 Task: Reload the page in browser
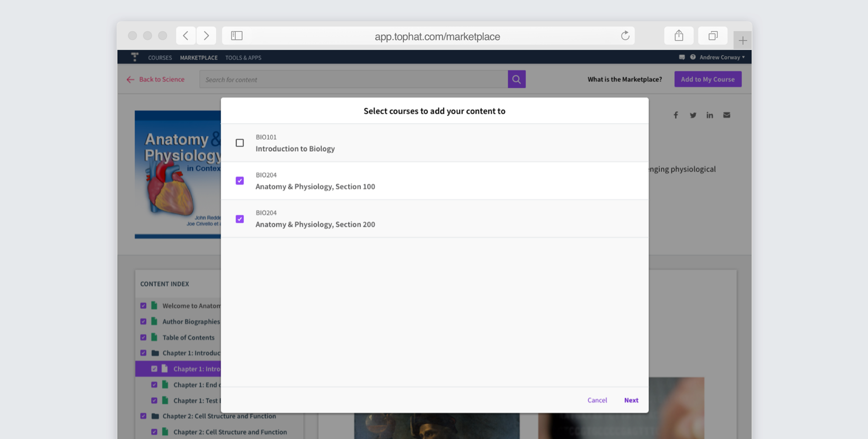625,36
